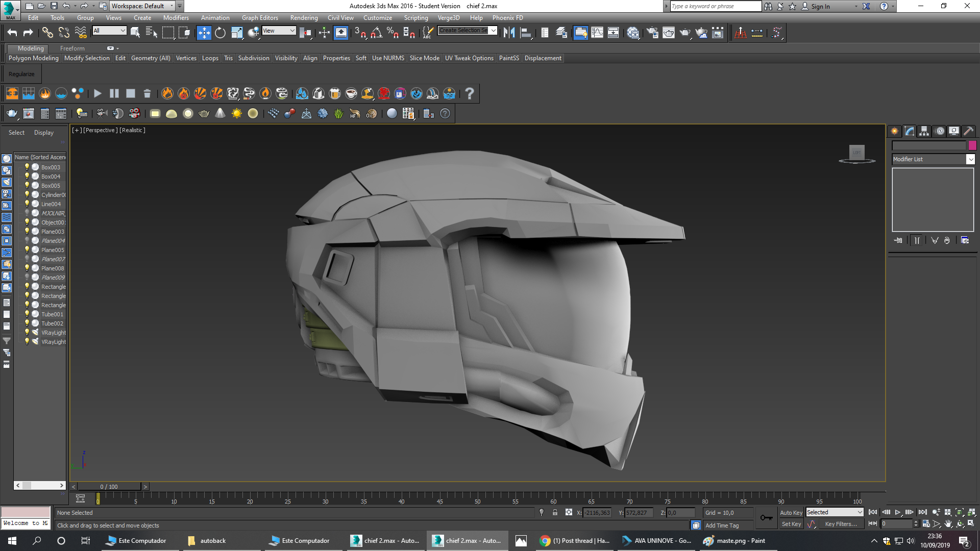This screenshot has width=980, height=551.
Task: Open the selection filter All dropdown
Action: pos(109,31)
